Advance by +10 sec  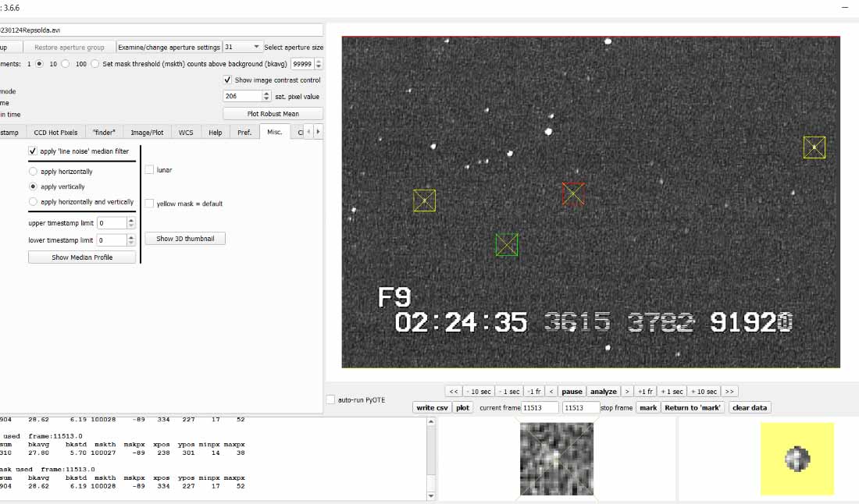click(x=704, y=392)
